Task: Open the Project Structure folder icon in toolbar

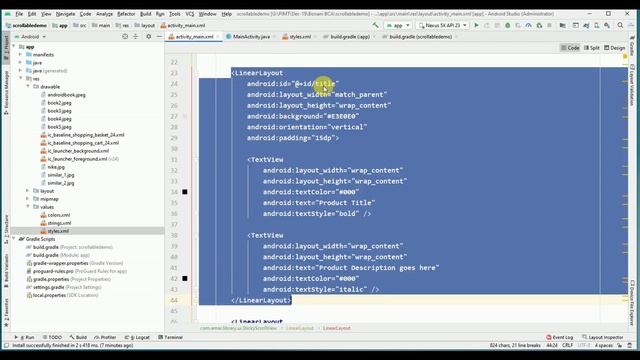Action: point(562,25)
